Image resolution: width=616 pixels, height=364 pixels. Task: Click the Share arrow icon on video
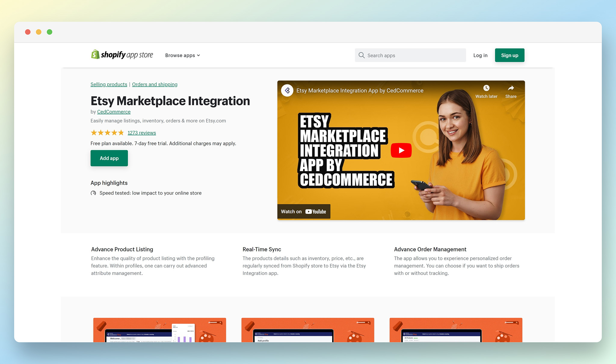coord(511,88)
